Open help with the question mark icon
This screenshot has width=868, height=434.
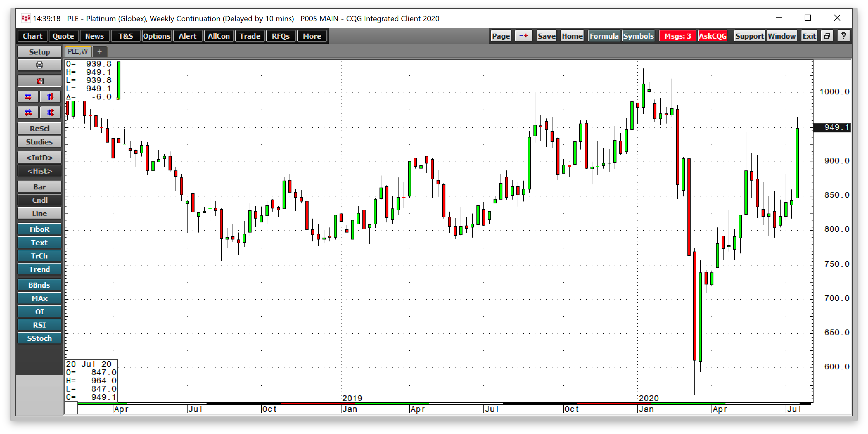click(x=843, y=36)
